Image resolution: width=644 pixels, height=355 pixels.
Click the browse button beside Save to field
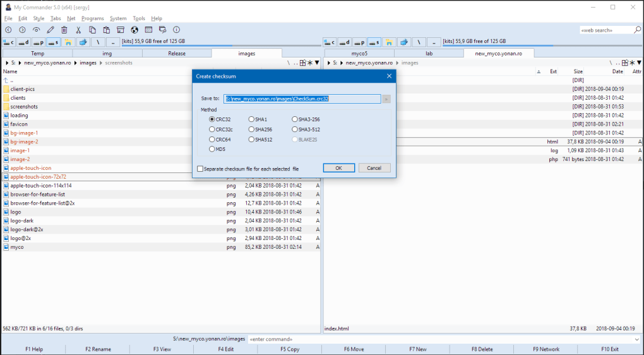coord(386,99)
